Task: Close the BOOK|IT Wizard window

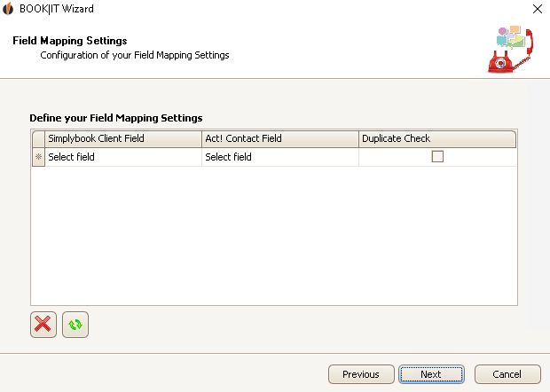Action: [x=538, y=9]
